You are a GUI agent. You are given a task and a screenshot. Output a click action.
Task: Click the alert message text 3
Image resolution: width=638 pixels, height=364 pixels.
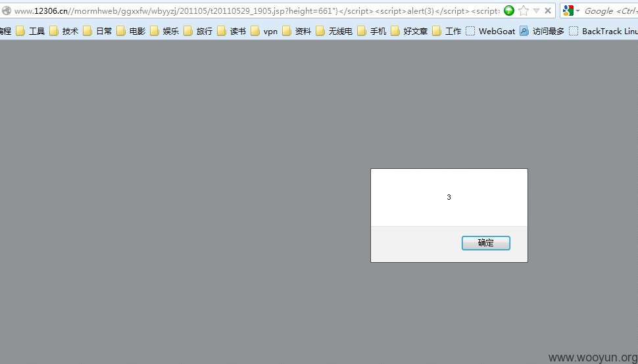pyautogui.click(x=449, y=197)
